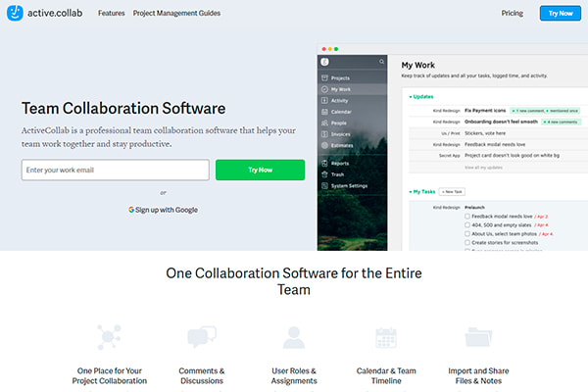This screenshot has height=392, width=588.
Task: Click the person User Roles icon
Action: click(294, 337)
